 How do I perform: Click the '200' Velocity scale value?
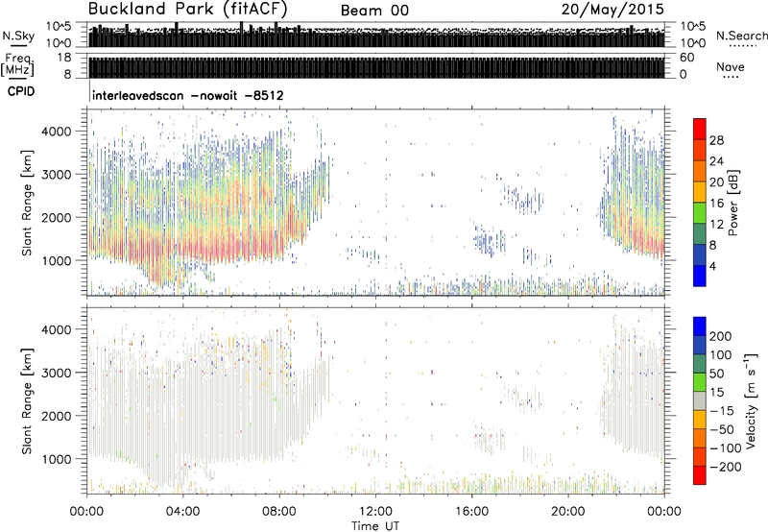(x=721, y=336)
